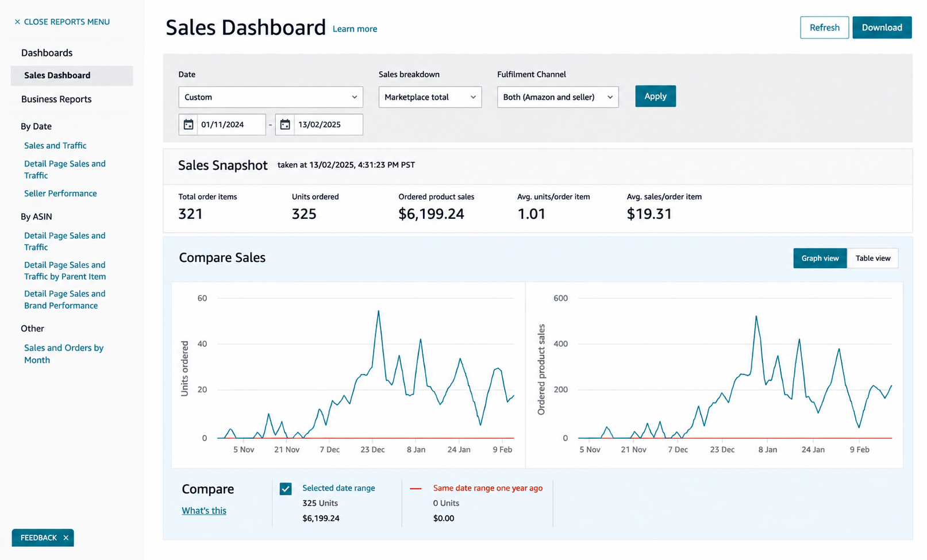Click the Ordered product sales value $6,199.24
The image size is (927, 560).
pos(431,214)
